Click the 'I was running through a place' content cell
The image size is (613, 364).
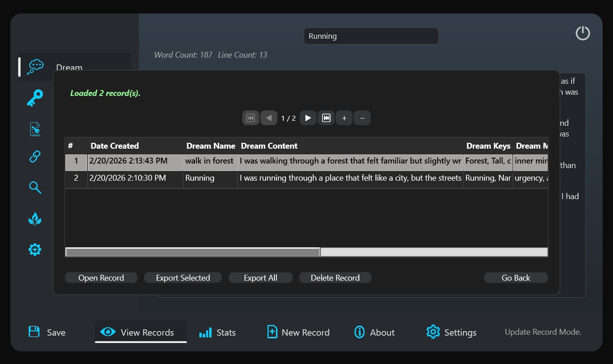pyautogui.click(x=350, y=179)
